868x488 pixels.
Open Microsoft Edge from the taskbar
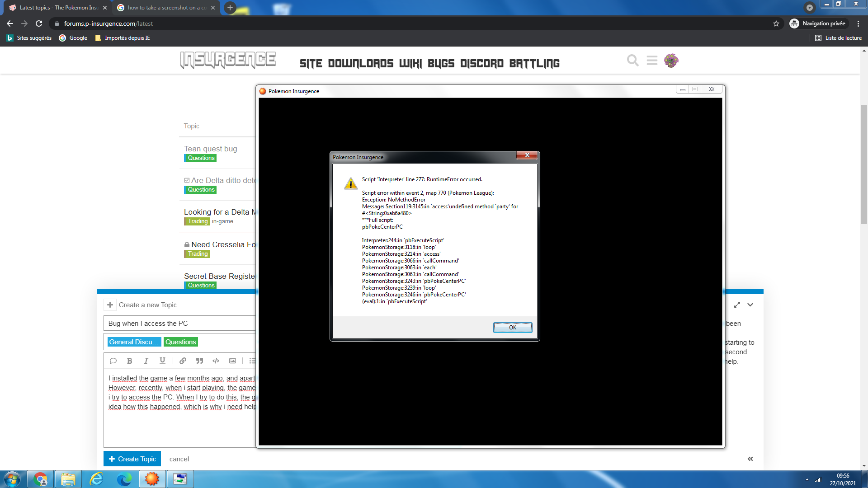pyautogui.click(x=124, y=479)
